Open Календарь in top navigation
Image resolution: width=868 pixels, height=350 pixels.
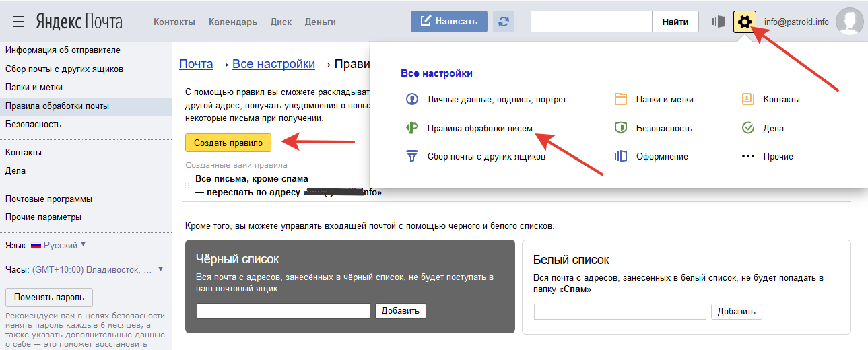(x=233, y=22)
